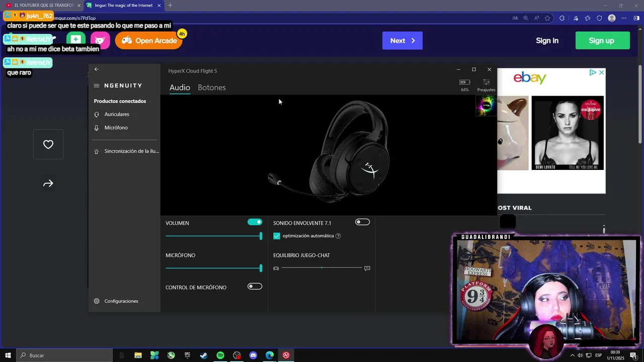This screenshot has height=362, width=644.
Task: Switch to the Audio tab
Action: click(x=180, y=87)
